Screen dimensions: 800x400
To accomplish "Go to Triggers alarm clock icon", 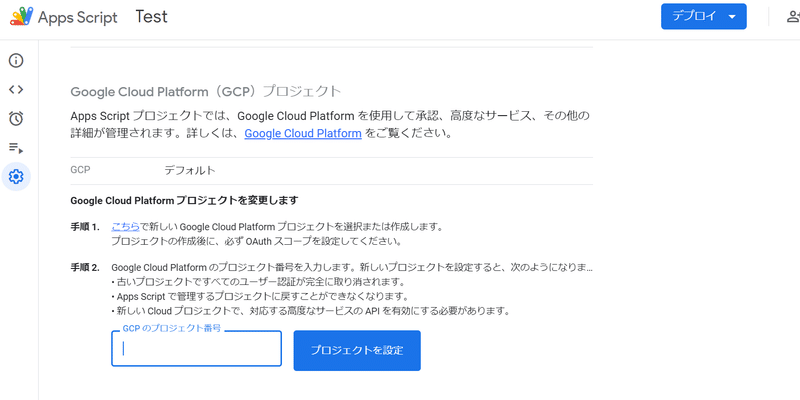I will 16,119.
